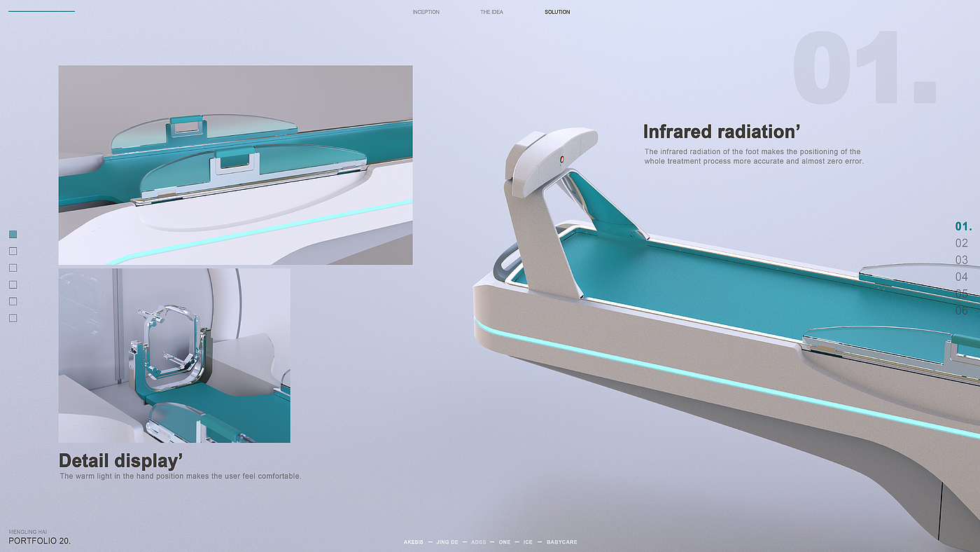Select the last square indicator on left rail
Image resolution: width=980 pixels, height=552 pixels.
pyautogui.click(x=13, y=318)
